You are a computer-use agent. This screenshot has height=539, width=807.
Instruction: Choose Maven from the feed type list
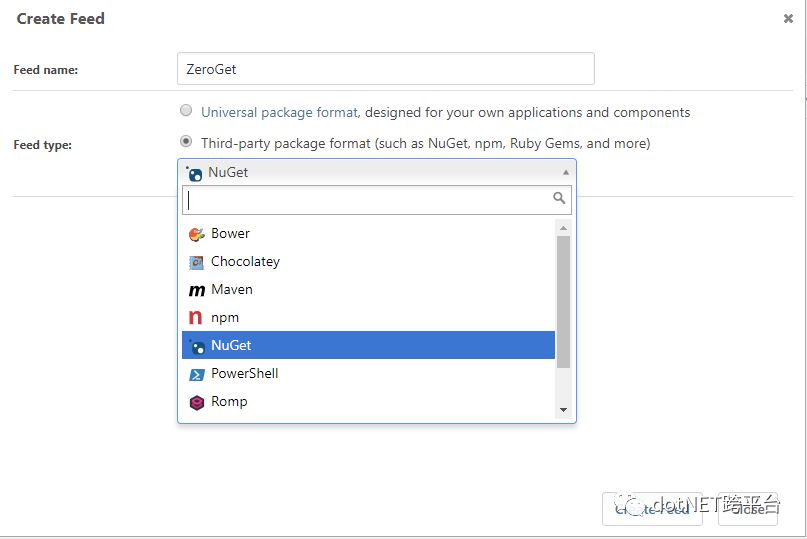pyautogui.click(x=369, y=289)
